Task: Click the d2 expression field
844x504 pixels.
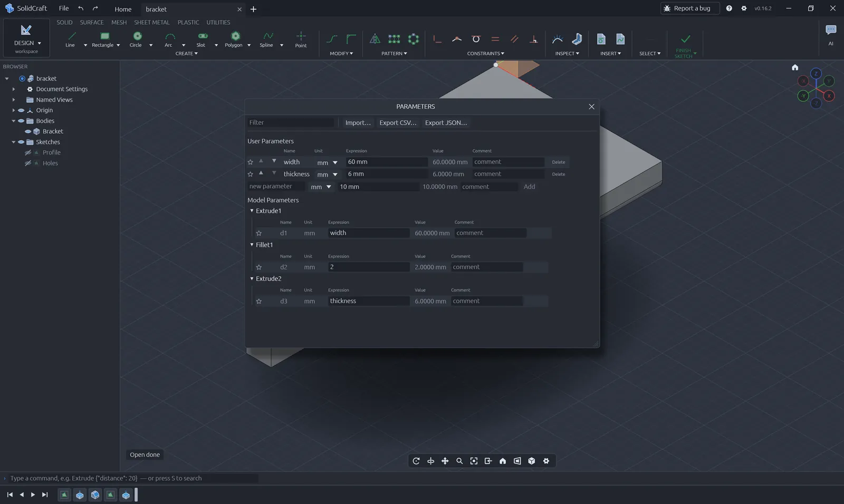Action: point(369,267)
